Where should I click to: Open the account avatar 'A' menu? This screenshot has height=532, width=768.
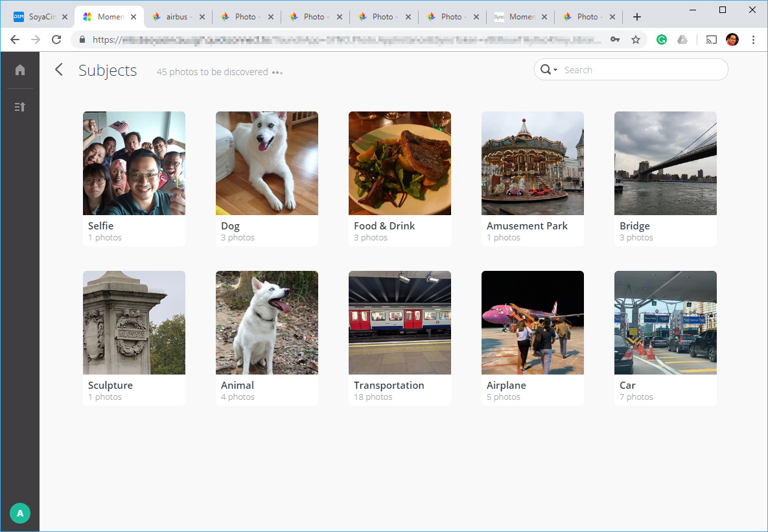click(x=20, y=513)
